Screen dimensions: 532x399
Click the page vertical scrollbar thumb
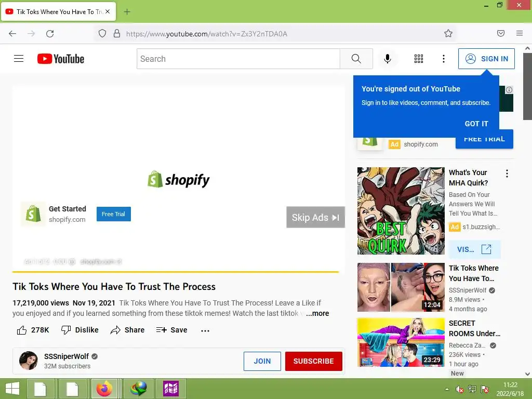527,86
